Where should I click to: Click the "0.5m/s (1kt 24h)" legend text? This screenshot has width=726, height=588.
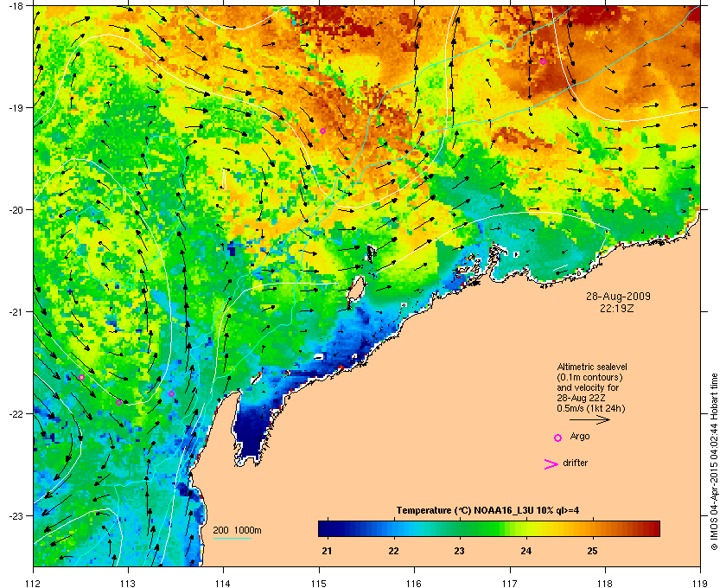[x=591, y=409]
